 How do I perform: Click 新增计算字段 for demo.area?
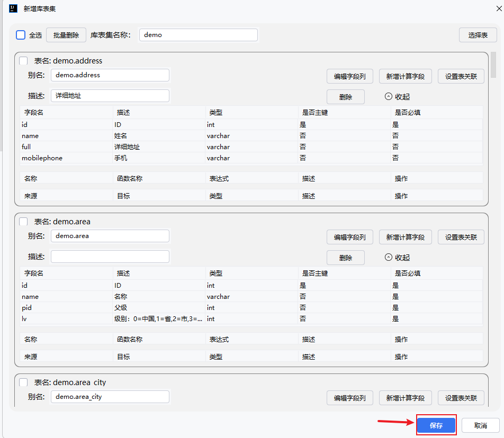(406, 238)
